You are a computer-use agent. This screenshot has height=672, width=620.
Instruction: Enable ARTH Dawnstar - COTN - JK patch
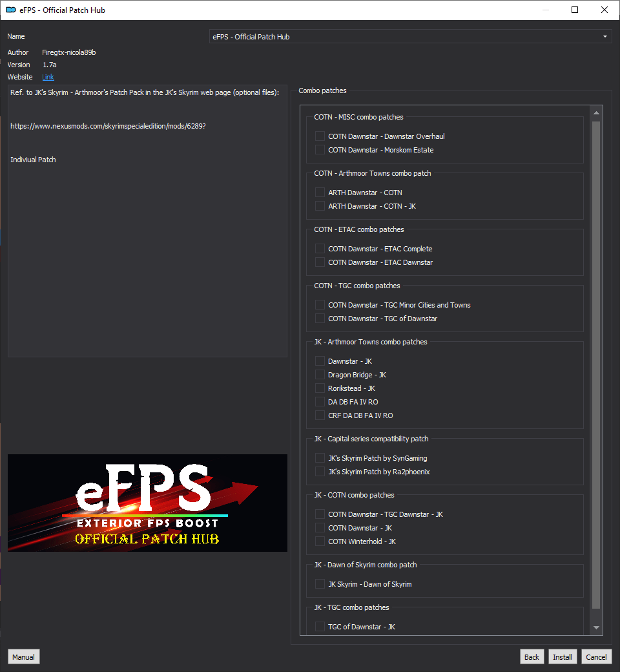tap(320, 206)
